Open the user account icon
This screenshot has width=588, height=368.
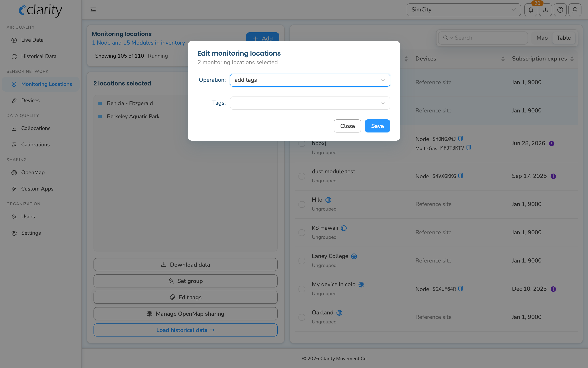pyautogui.click(x=575, y=10)
